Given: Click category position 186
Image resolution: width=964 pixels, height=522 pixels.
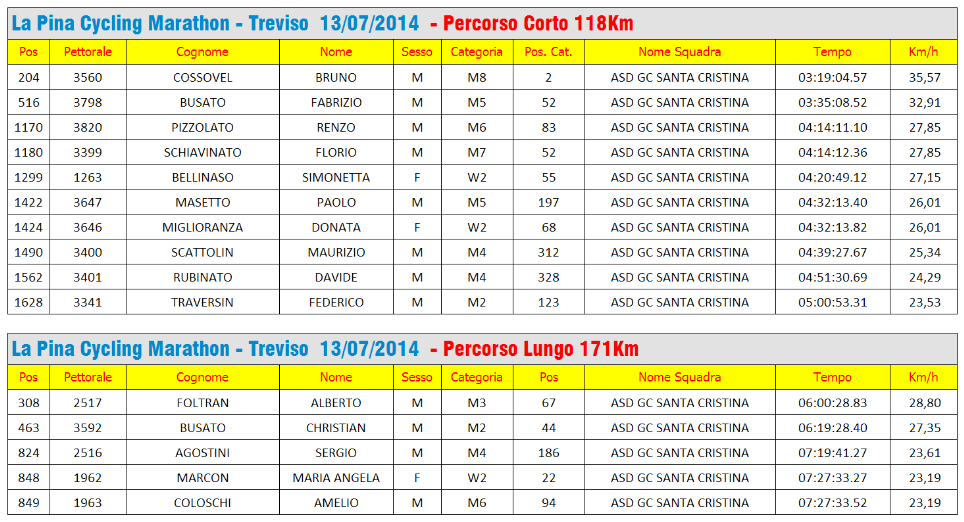Looking at the screenshot, I should [x=548, y=453].
